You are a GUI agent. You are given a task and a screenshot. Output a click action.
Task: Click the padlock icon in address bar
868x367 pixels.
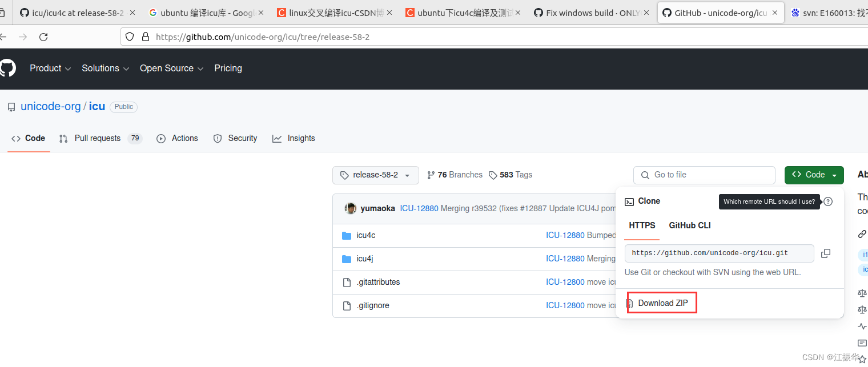146,37
